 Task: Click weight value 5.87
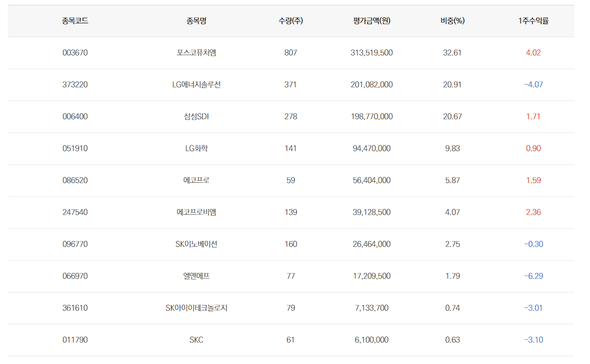point(453,180)
